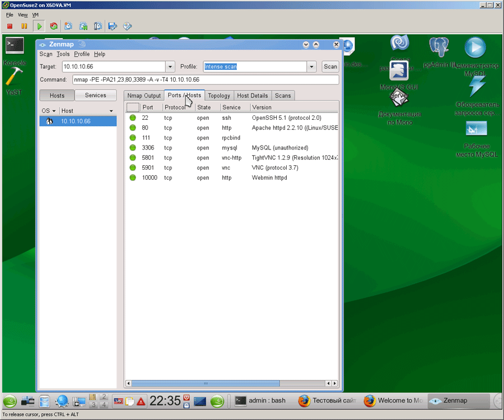Sort by the Service column header

pyautogui.click(x=235, y=108)
